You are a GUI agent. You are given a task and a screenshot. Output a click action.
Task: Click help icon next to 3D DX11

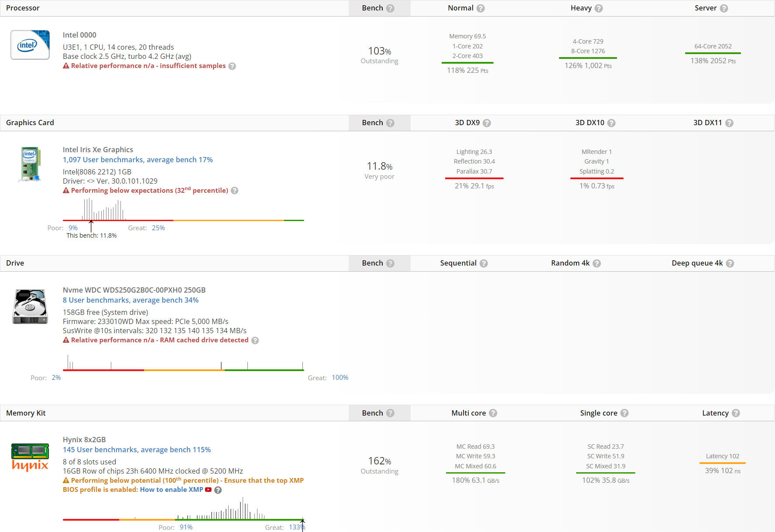pos(729,123)
